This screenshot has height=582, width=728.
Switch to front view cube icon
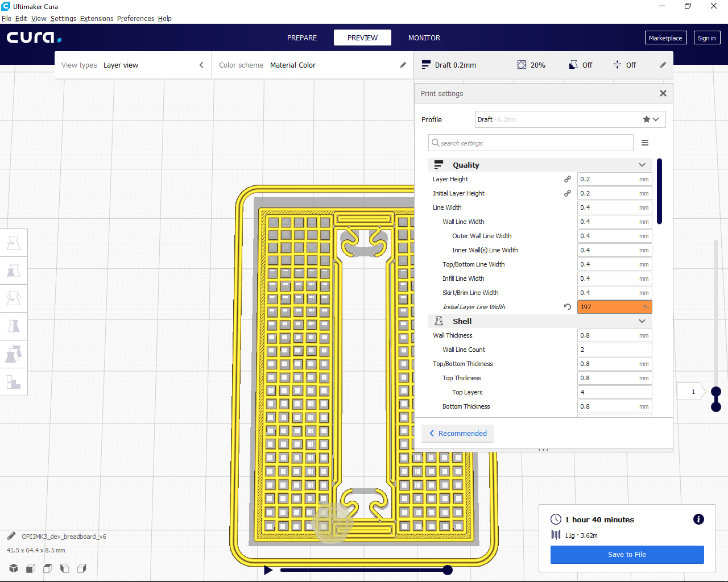click(31, 568)
